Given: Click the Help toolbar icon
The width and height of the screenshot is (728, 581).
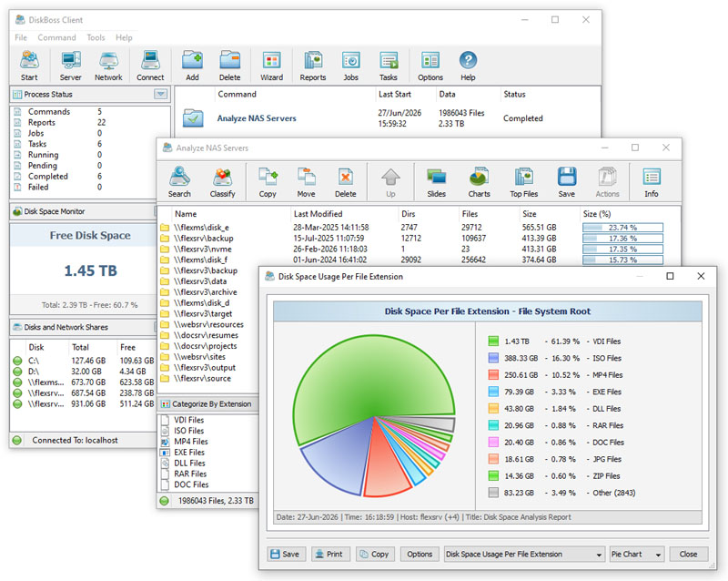Looking at the screenshot, I should pos(468,66).
